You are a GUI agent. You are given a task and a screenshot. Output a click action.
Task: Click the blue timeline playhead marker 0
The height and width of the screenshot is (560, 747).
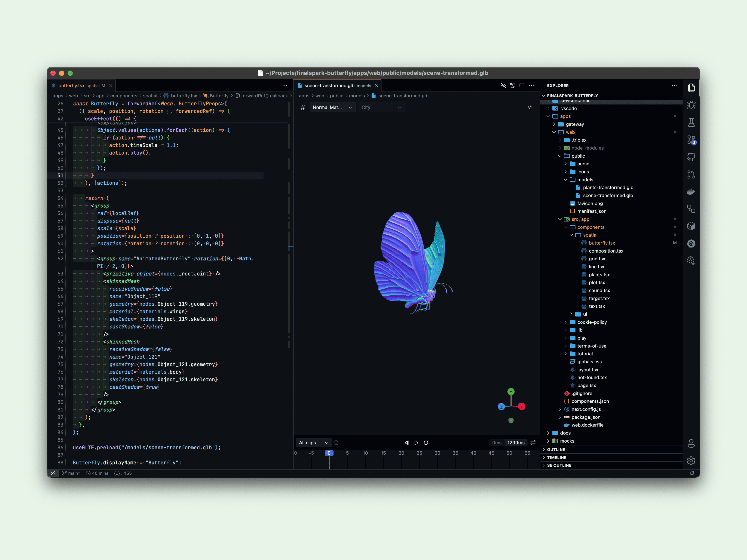click(329, 453)
